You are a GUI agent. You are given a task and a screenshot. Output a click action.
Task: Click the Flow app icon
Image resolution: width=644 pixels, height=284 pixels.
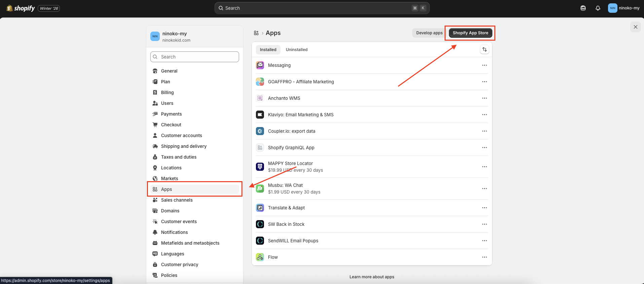tap(260, 257)
